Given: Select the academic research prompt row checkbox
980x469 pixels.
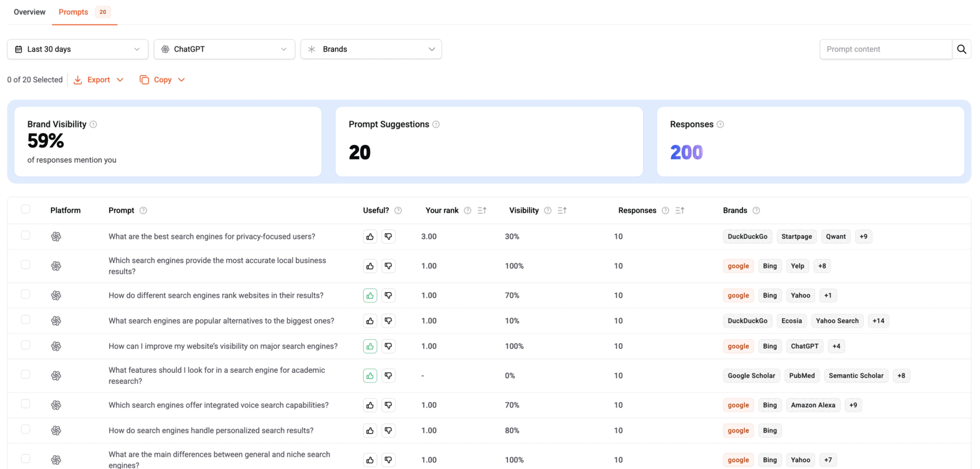Looking at the screenshot, I should tap(25, 375).
